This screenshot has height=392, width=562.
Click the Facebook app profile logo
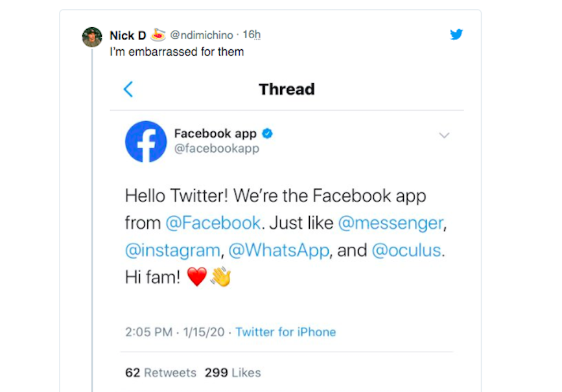tap(146, 141)
